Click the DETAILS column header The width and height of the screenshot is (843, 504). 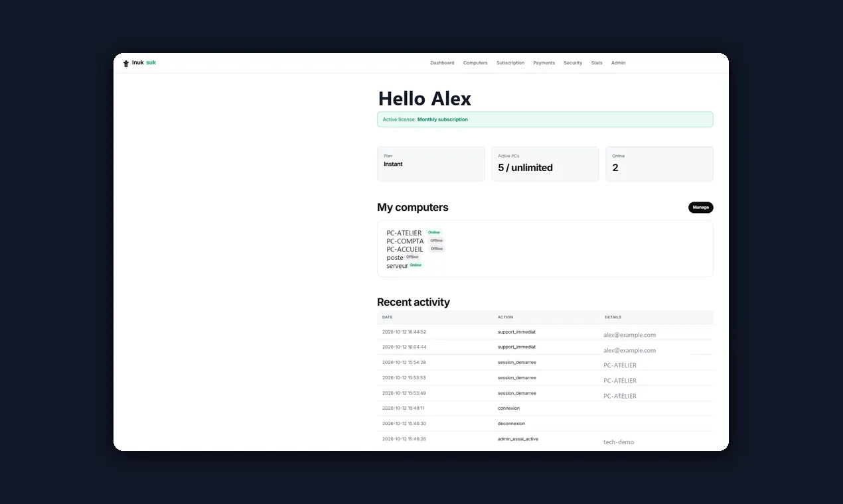pyautogui.click(x=613, y=317)
